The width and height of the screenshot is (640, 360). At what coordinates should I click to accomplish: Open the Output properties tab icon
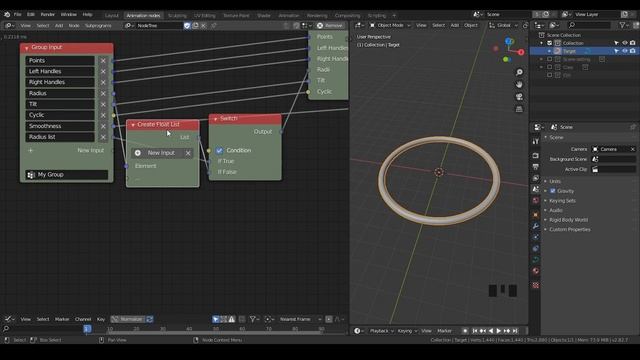point(536,167)
